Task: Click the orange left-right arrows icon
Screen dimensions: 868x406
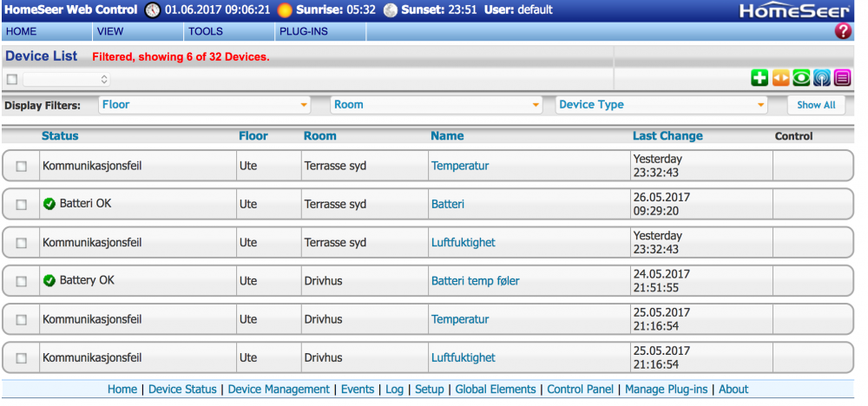Action: [780, 78]
